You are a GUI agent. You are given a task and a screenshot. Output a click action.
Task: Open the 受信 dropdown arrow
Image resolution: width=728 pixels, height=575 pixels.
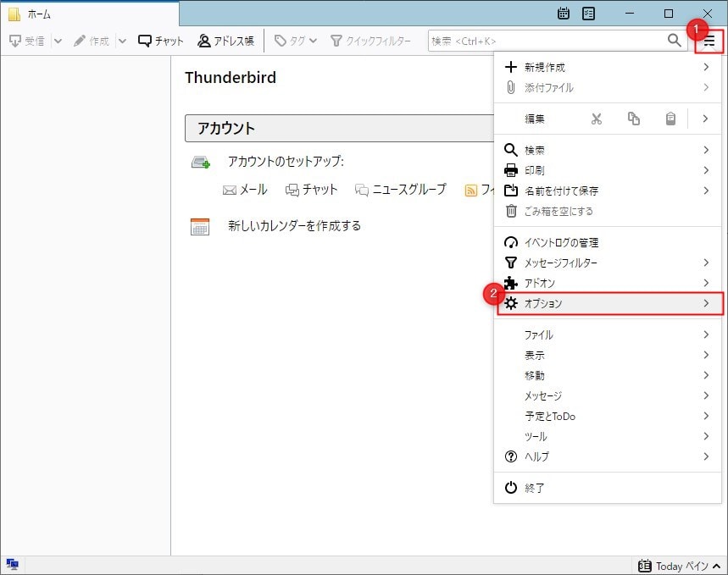(58, 41)
